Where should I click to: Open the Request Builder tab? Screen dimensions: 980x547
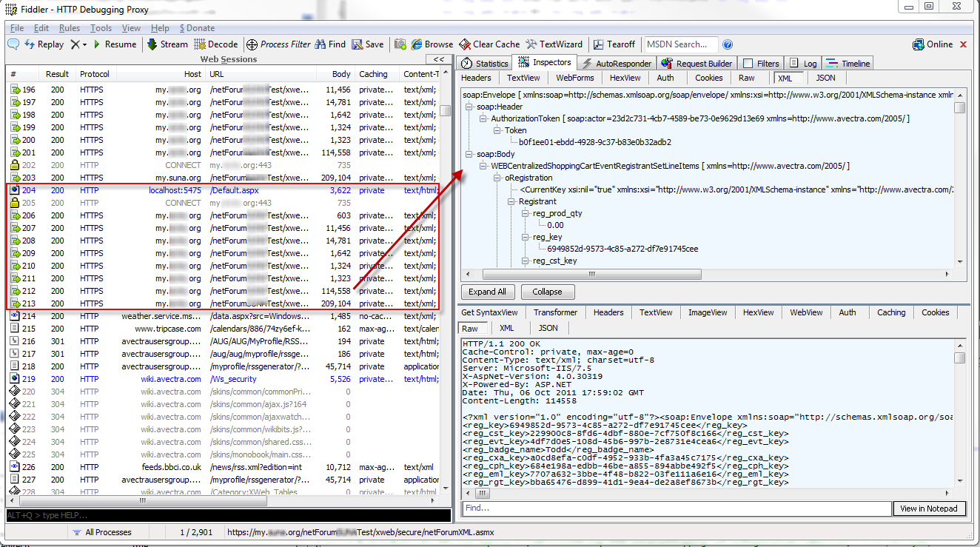point(697,64)
